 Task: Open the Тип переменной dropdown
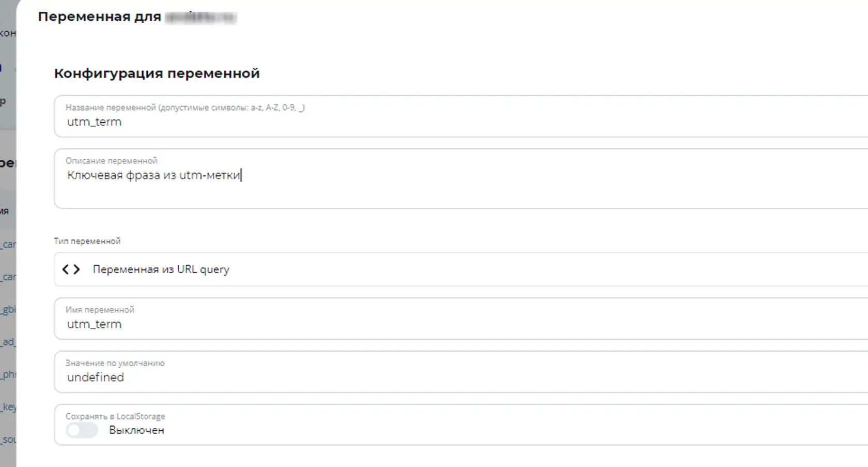[461, 269]
